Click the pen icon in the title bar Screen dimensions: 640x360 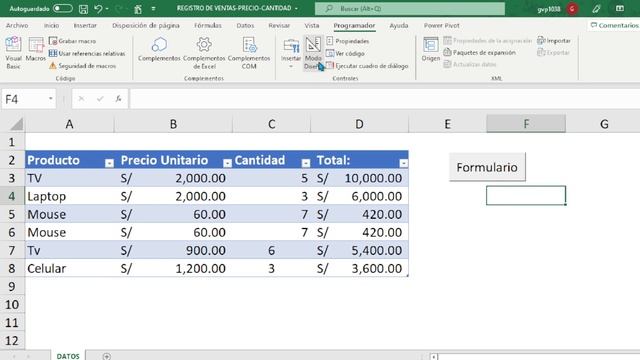(596, 9)
